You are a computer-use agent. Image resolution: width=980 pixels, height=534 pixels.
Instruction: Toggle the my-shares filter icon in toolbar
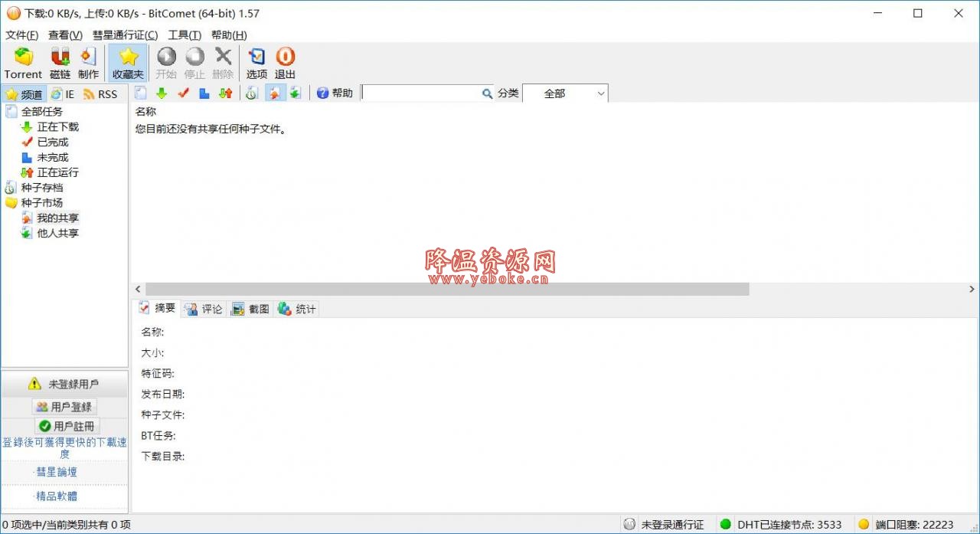coord(275,93)
